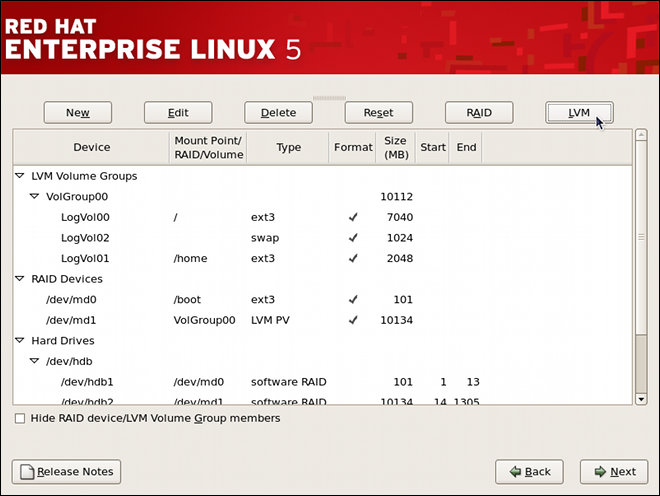Click the Format checkmark for LogVol01
The height and width of the screenshot is (496, 660).
(x=353, y=259)
